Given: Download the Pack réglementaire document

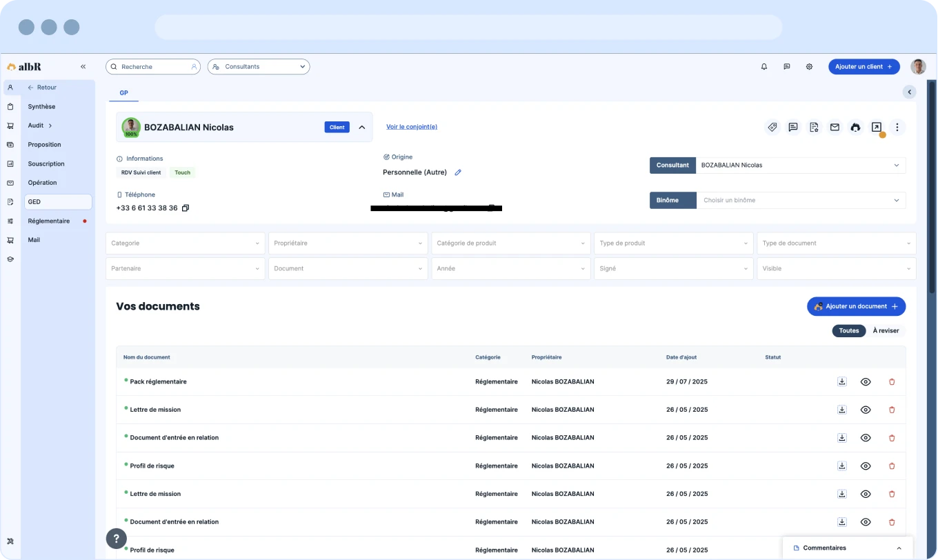Looking at the screenshot, I should (841, 381).
